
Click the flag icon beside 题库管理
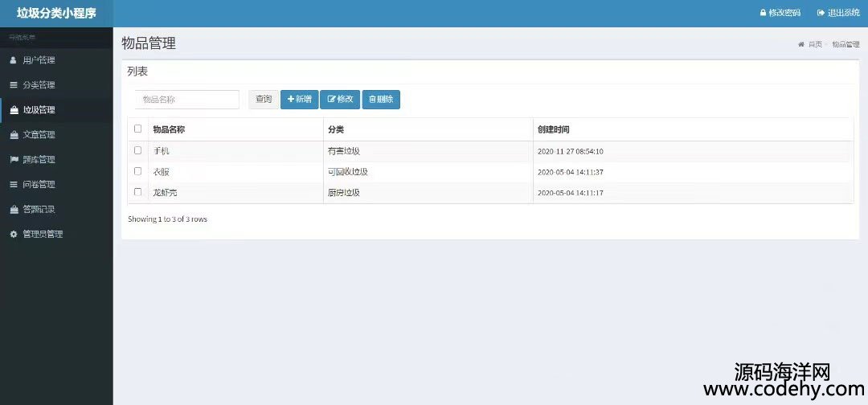[x=14, y=160]
